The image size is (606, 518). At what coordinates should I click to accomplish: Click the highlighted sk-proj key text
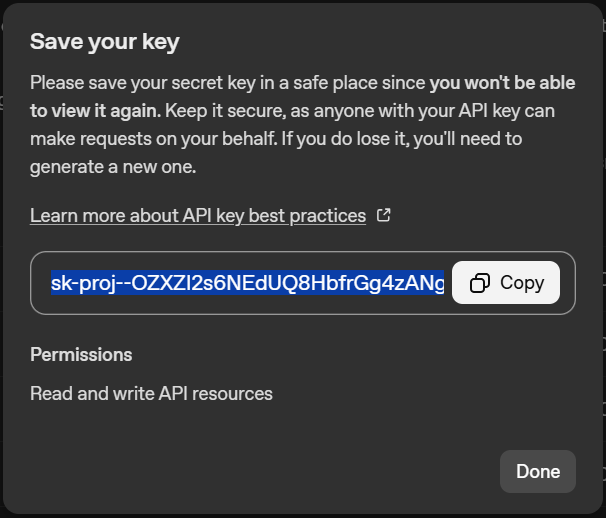point(247,283)
